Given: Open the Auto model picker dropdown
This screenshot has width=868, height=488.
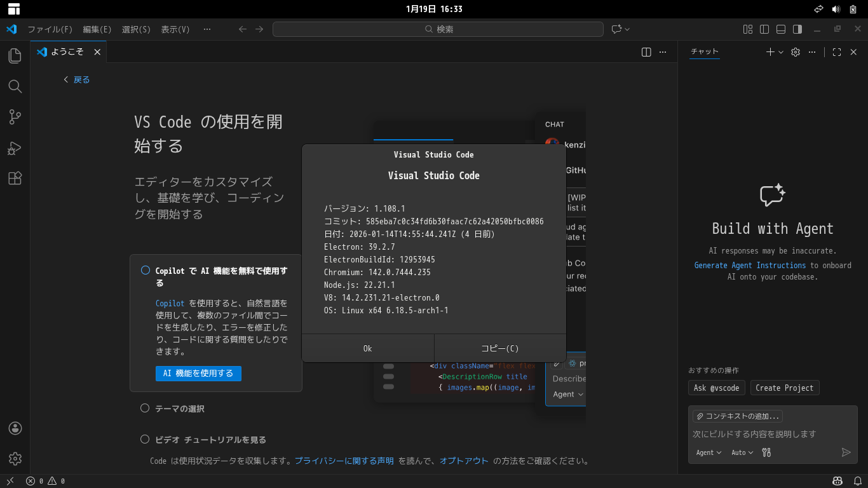Looking at the screenshot, I should [x=742, y=452].
